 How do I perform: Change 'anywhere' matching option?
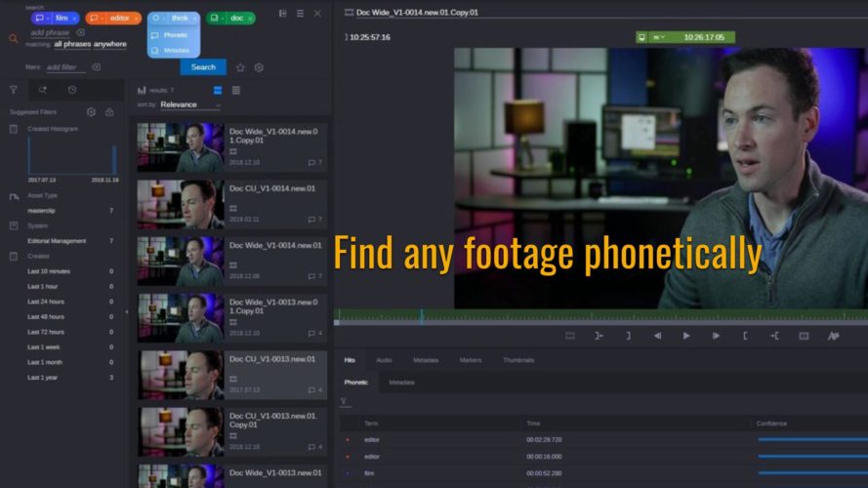click(x=110, y=44)
